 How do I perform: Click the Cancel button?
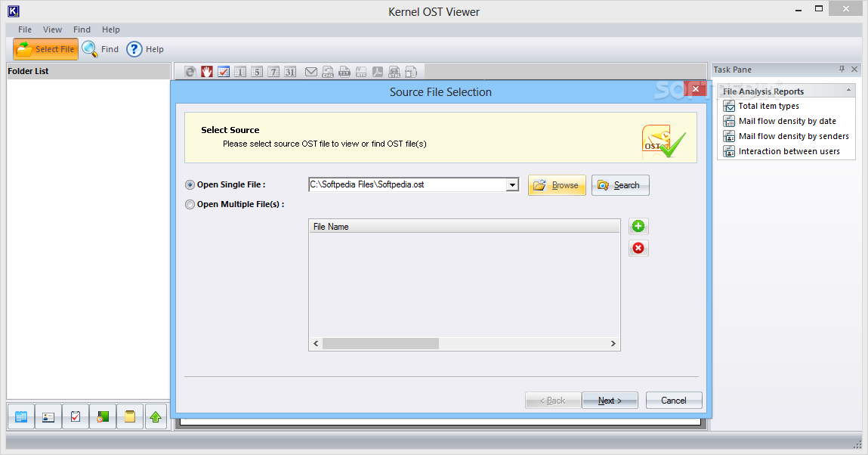674,400
